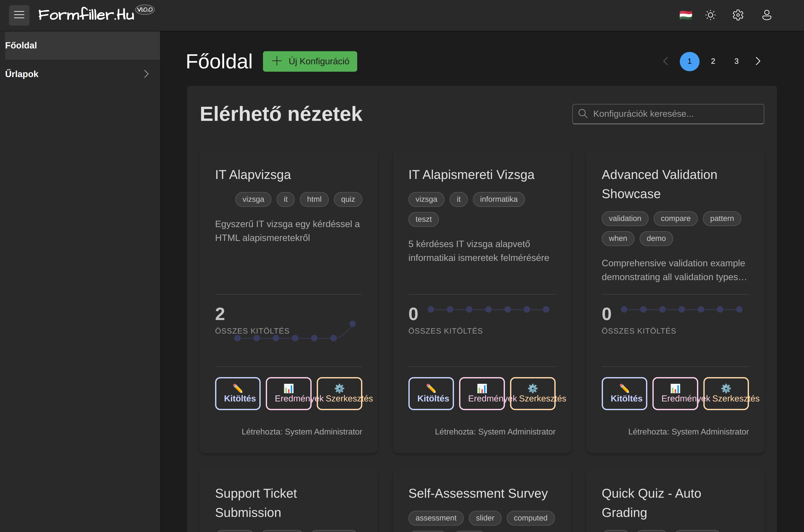The image size is (804, 532).
Task: Select the 'vizsga' tag on IT Alapvizsga
Action: click(253, 199)
